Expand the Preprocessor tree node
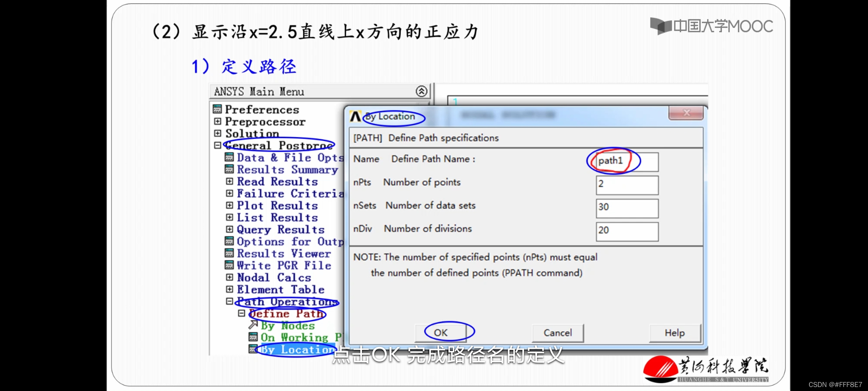Screen dimensions: 868x391 coord(217,121)
